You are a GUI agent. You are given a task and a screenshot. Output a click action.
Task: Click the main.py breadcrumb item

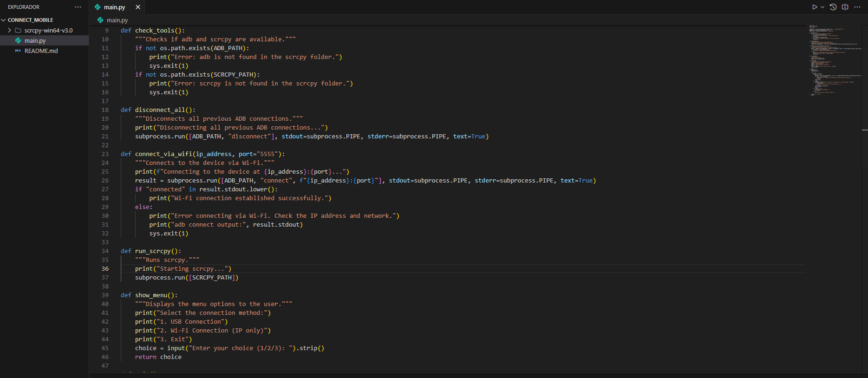tap(117, 20)
